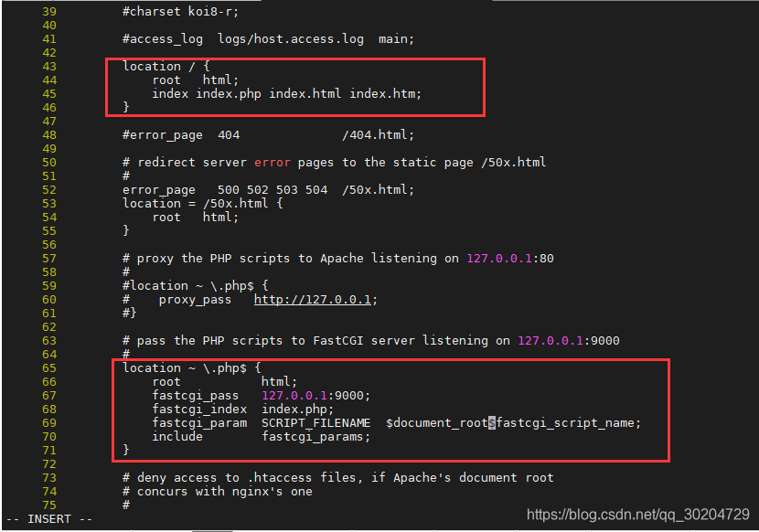This screenshot has height=532, width=759.
Task: Click '# redirect server' comment start on line 50
Action: tap(185, 163)
